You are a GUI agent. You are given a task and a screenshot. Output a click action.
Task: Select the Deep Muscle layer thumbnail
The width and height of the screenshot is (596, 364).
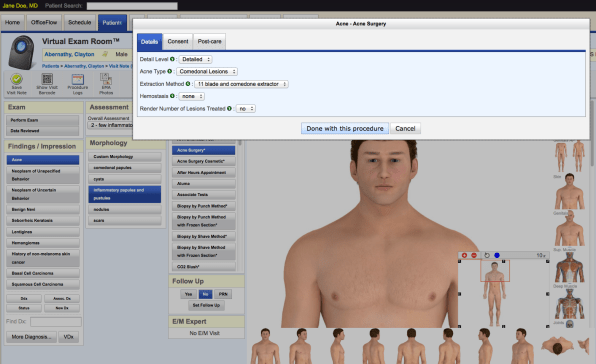pos(569,304)
